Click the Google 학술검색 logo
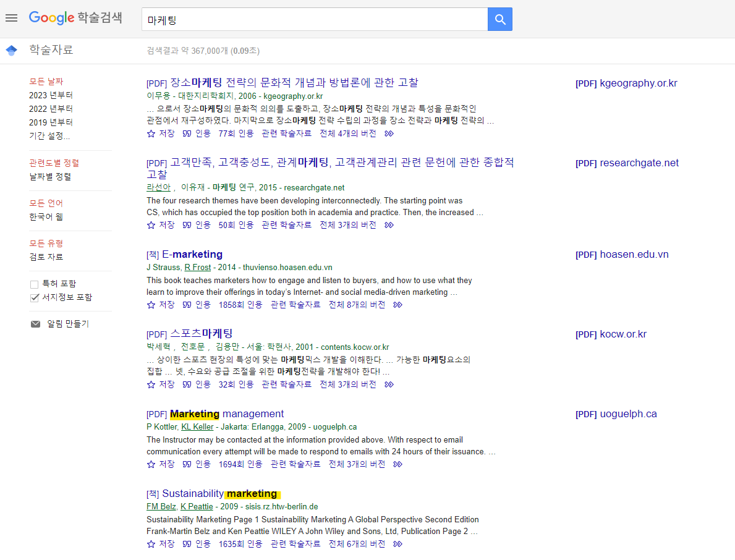This screenshot has width=735, height=560. coord(75,18)
